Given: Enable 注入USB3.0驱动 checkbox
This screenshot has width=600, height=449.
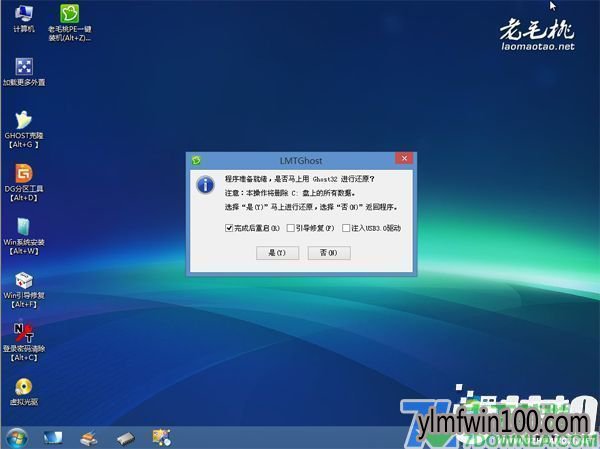Looking at the screenshot, I should point(346,228).
